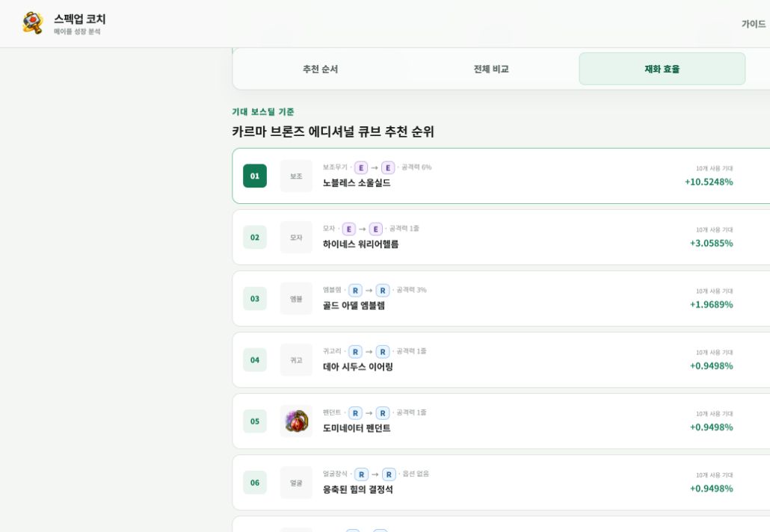Click the second R grade badge on 응축된 힘의 결정석
770x532 pixels.
[389, 474]
